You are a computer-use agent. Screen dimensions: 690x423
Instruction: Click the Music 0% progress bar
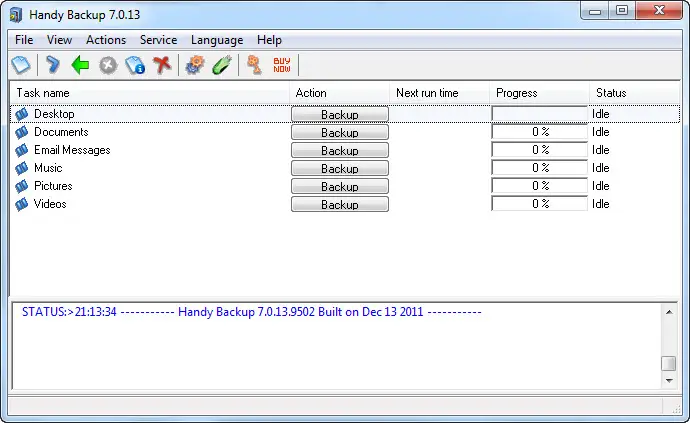point(540,168)
